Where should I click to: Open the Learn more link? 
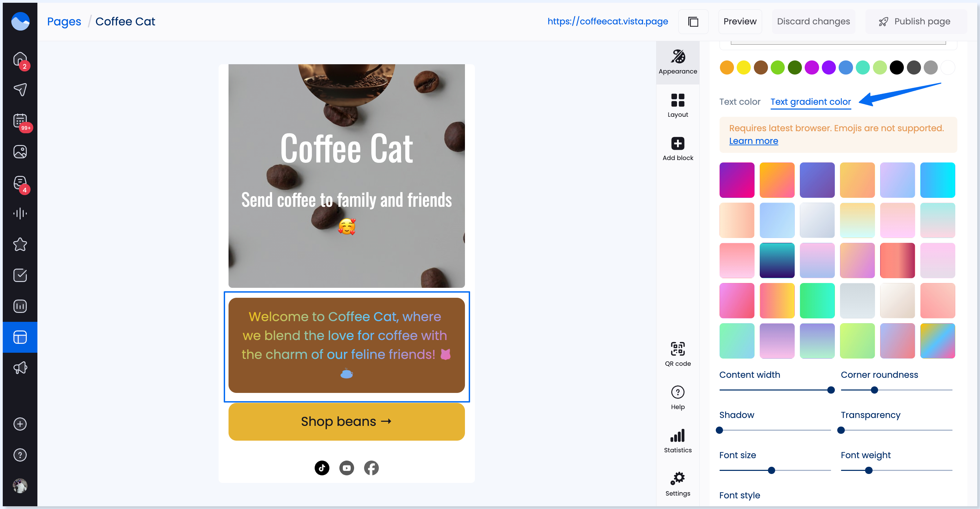[x=753, y=141]
